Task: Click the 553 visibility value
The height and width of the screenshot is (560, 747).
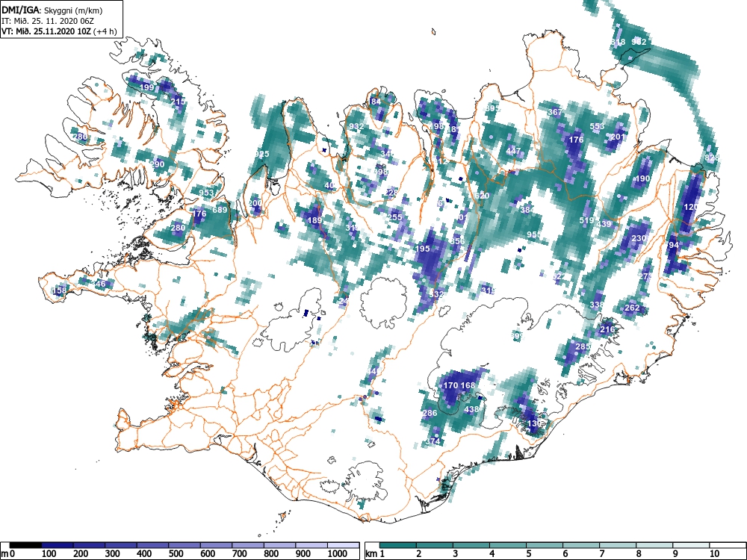Action: coord(597,126)
